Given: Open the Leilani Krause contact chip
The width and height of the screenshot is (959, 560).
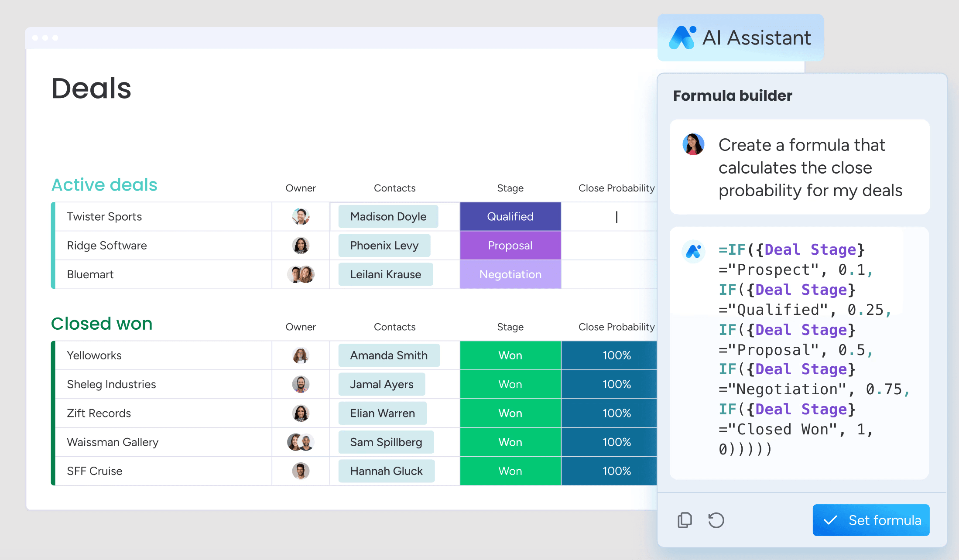Looking at the screenshot, I should pyautogui.click(x=386, y=274).
